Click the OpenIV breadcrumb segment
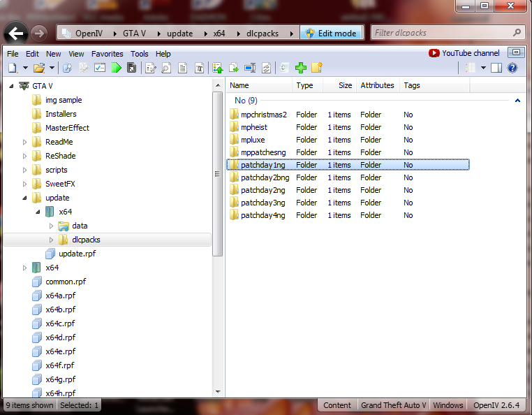This screenshot has width=532, height=415. click(x=89, y=34)
